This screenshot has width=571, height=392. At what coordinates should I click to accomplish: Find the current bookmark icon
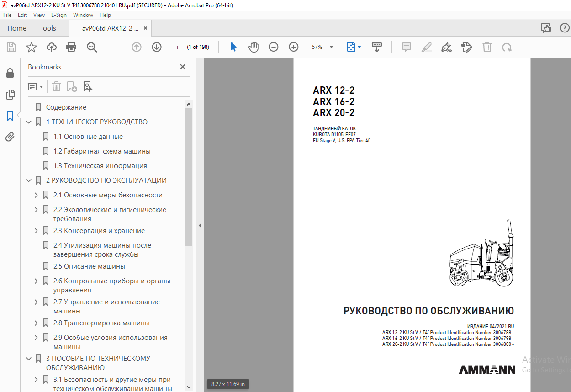coord(88,86)
